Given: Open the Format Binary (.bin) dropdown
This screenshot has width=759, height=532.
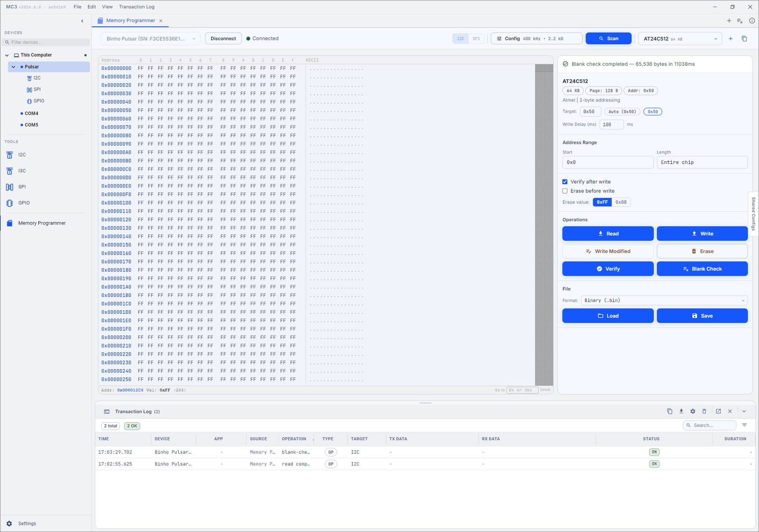Looking at the screenshot, I should [664, 300].
